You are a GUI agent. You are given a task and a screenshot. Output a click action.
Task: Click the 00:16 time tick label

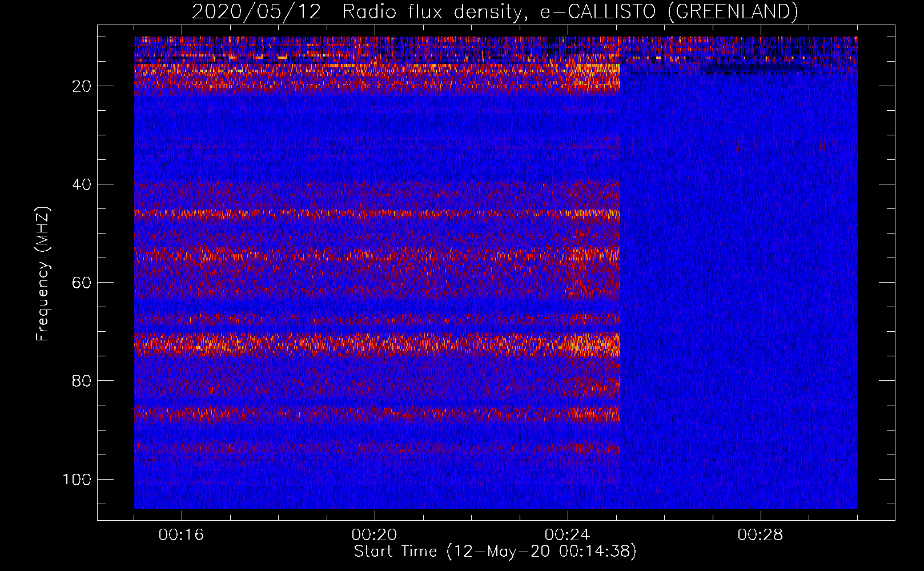click(182, 535)
